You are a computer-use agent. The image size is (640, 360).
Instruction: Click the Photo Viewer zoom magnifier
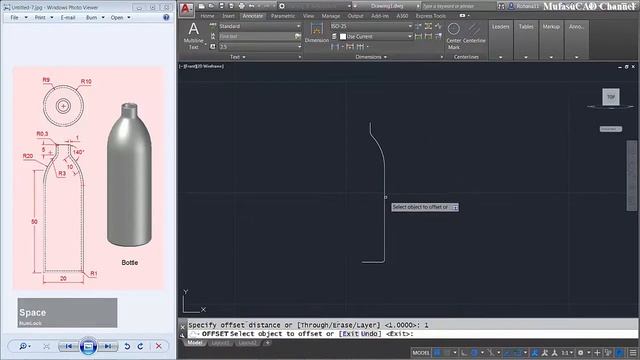click(x=24, y=346)
